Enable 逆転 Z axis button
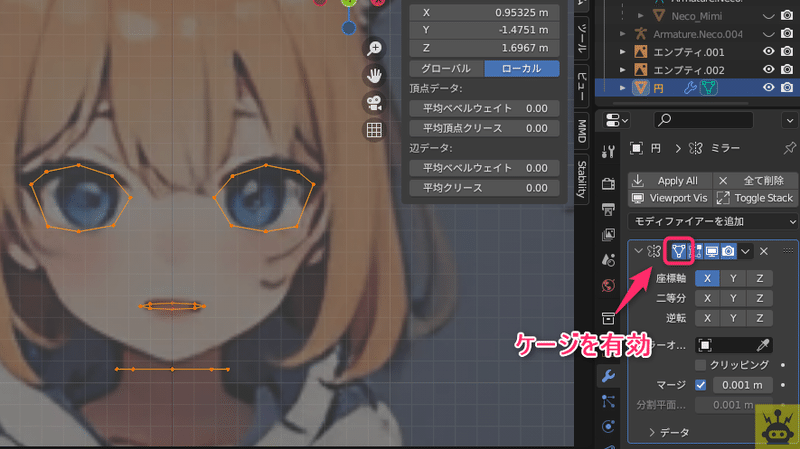This screenshot has height=449, width=800. [x=760, y=318]
